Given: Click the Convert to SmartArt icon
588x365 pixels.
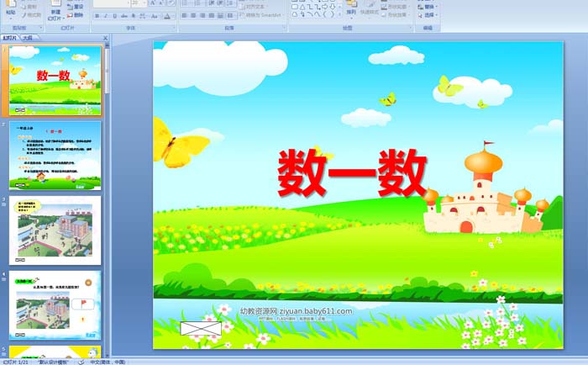Looking at the screenshot, I should (260, 15).
